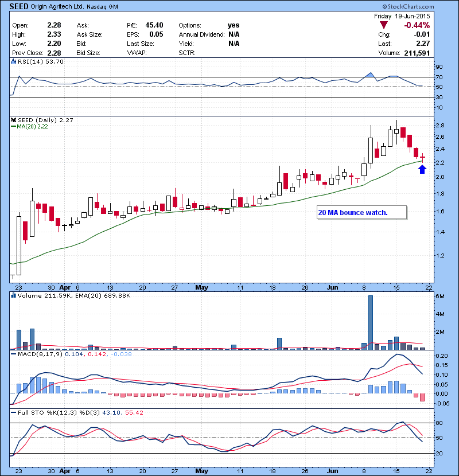The image size is (459, 476).
Task: Click the 20 level label on the stochastic axis
Action: pos(439,453)
